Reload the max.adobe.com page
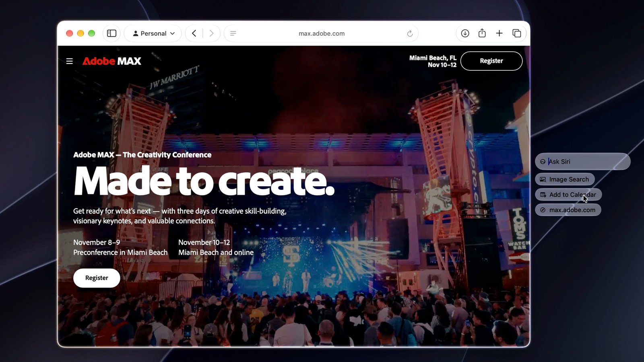Viewport: 644px width, 362px height. click(x=410, y=33)
